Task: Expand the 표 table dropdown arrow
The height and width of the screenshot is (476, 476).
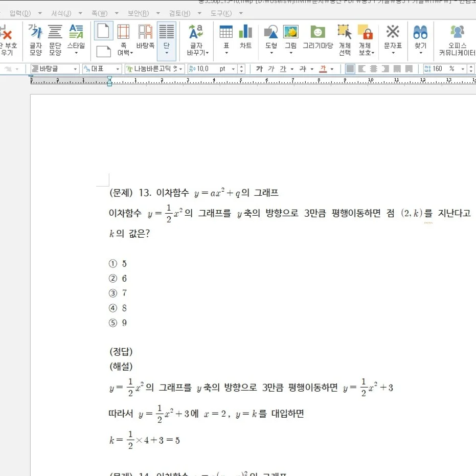Action: point(226,53)
